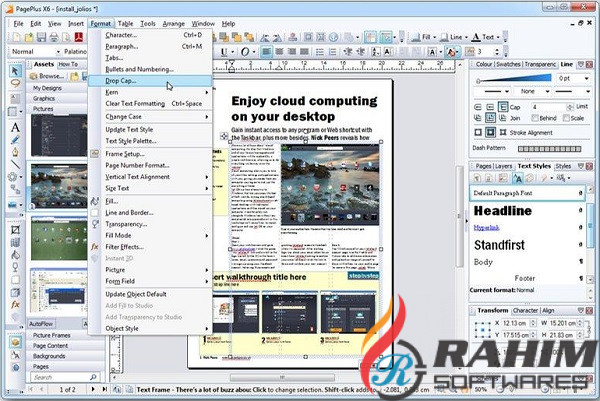Select the Pointer tool

[x=15, y=70]
